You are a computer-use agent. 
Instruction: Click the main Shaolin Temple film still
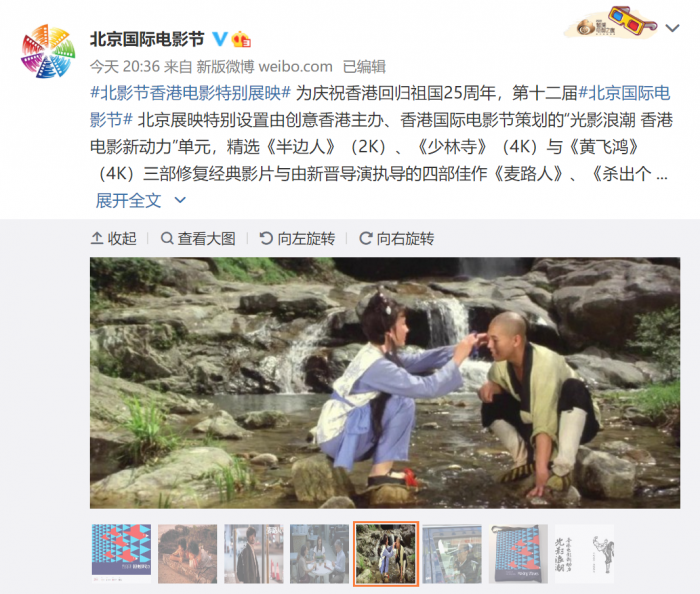pyautogui.click(x=385, y=383)
